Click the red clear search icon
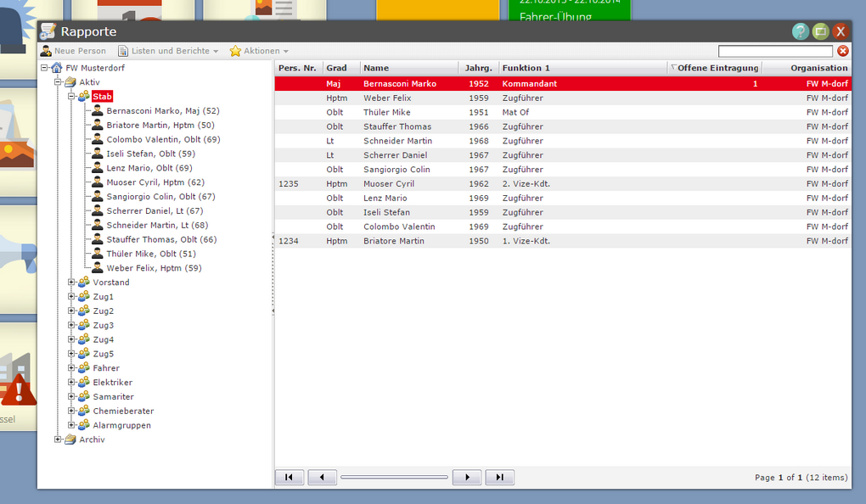 tap(843, 51)
